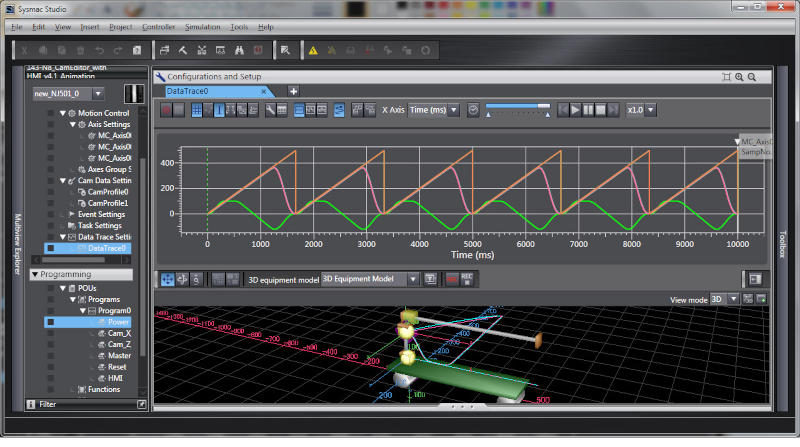800x447 pixels.
Task: Click the Filter bar in Multiview Explorer
Action: pos(87,405)
